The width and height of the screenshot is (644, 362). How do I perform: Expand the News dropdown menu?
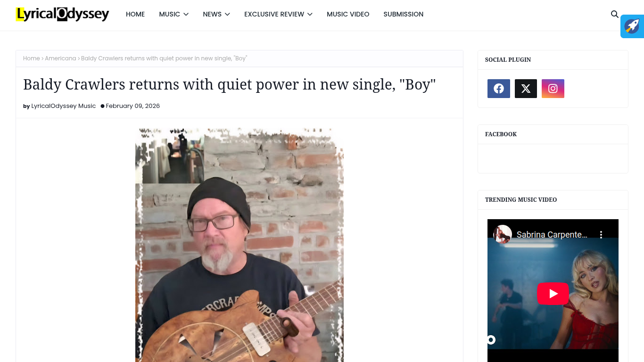click(x=216, y=14)
